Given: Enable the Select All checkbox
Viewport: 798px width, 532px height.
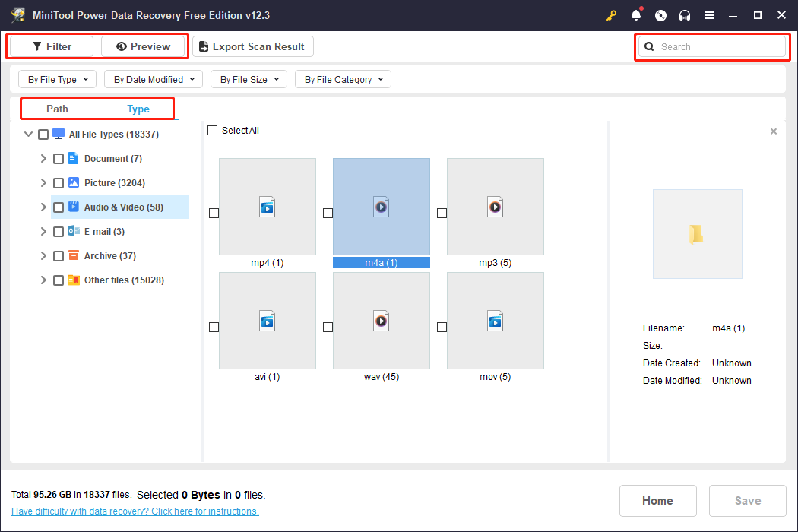Looking at the screenshot, I should 213,130.
